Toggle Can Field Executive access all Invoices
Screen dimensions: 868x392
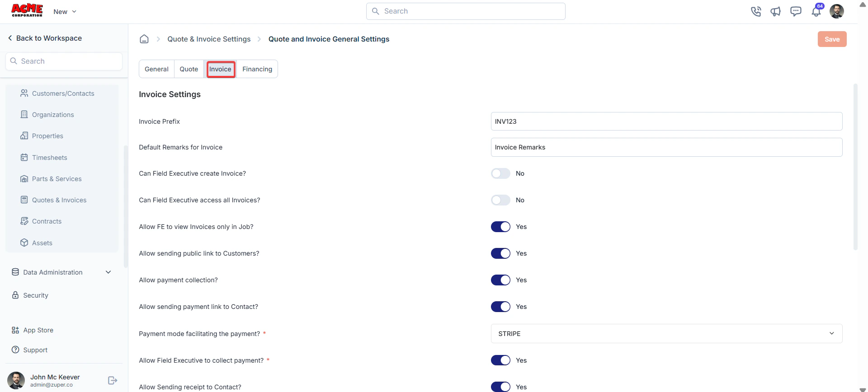point(500,200)
